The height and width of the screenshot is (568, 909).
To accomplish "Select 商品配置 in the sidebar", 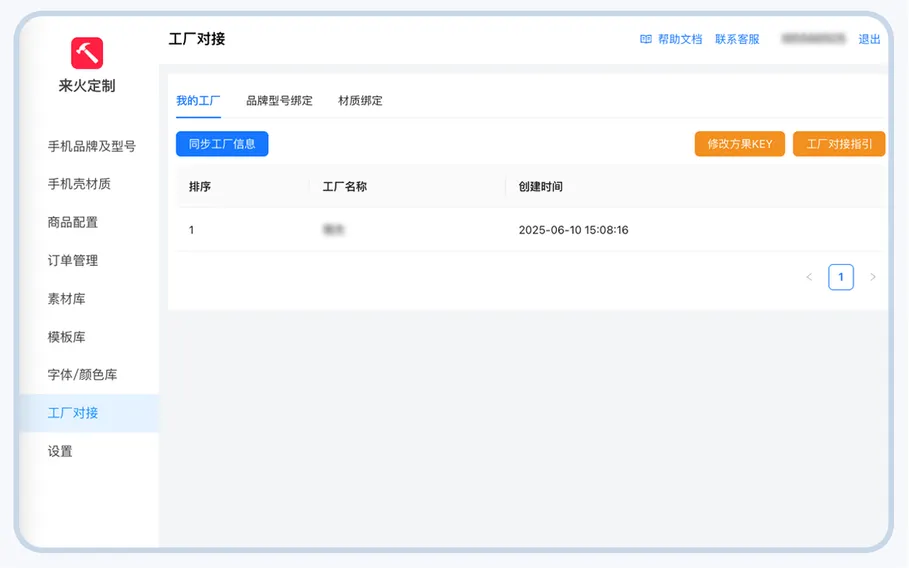I will click(x=73, y=222).
